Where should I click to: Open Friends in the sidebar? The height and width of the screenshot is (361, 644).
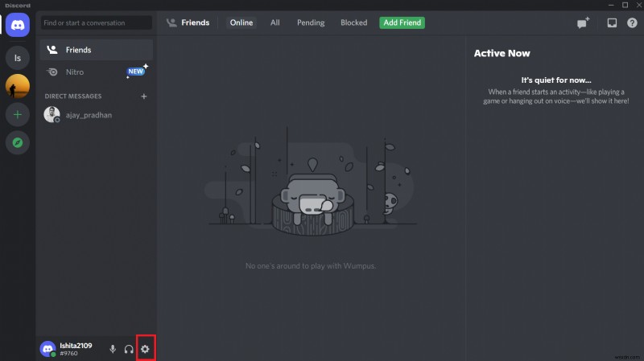pyautogui.click(x=96, y=50)
